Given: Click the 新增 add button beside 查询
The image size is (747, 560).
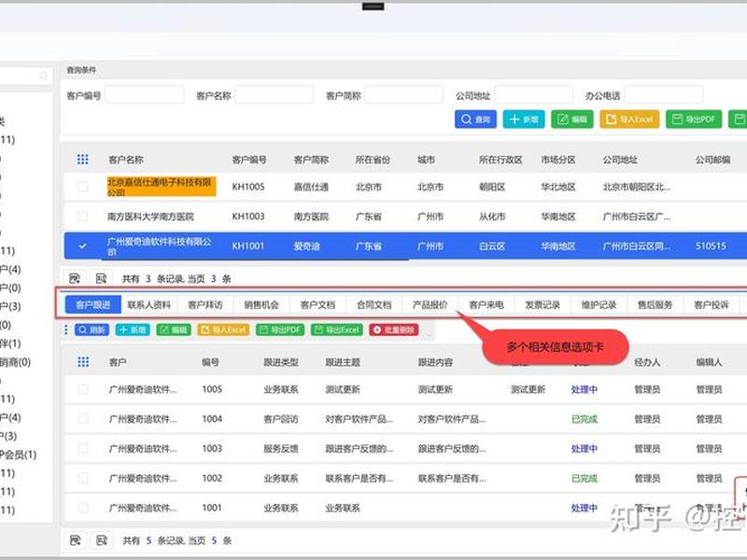Looking at the screenshot, I should click(524, 119).
